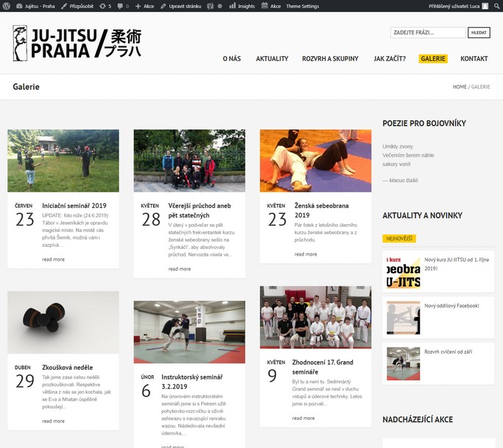The height and width of the screenshot is (448, 503).
Task: Click the Nadcházející akce heading
Action: (x=418, y=419)
